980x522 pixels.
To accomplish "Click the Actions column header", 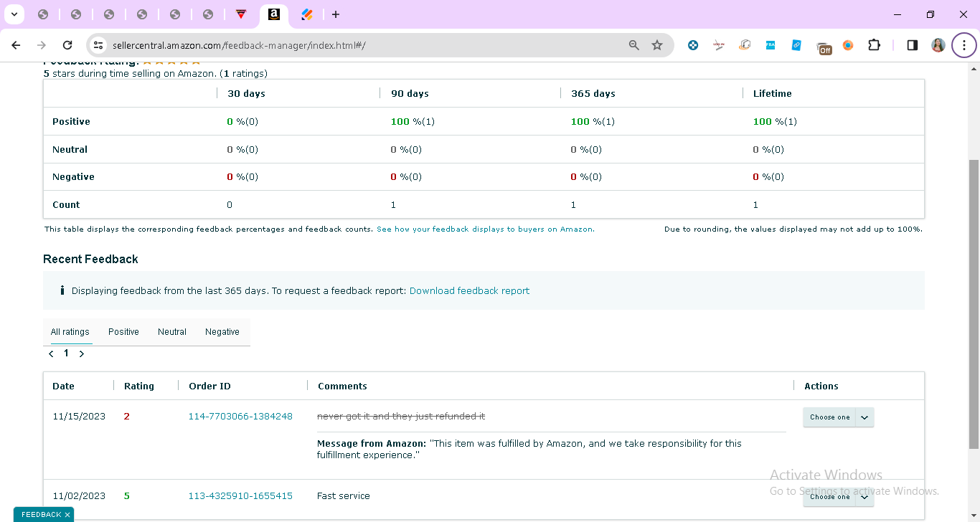I will tap(821, 386).
